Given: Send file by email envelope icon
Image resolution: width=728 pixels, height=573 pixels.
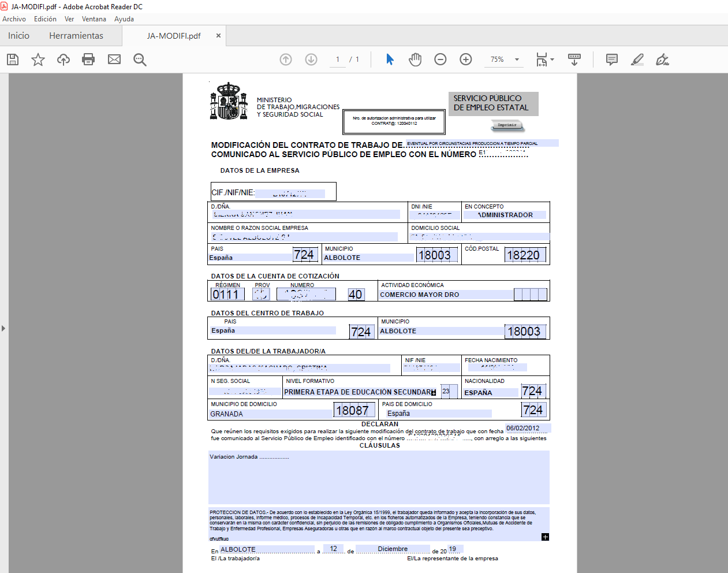Looking at the screenshot, I should pos(114,59).
